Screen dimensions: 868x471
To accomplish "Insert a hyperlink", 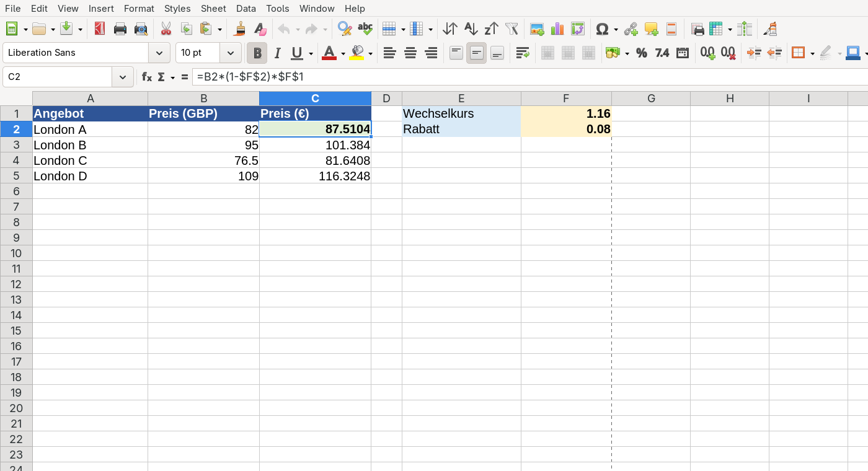I will point(631,29).
